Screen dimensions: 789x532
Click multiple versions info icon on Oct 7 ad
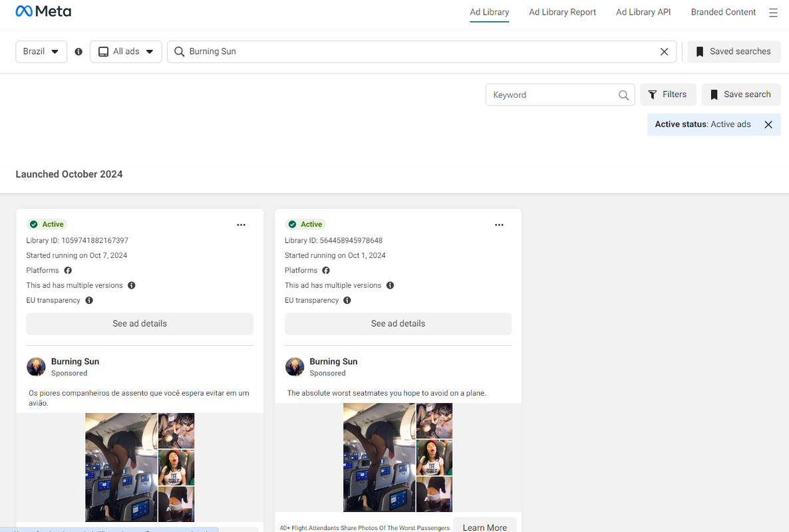pyautogui.click(x=131, y=285)
